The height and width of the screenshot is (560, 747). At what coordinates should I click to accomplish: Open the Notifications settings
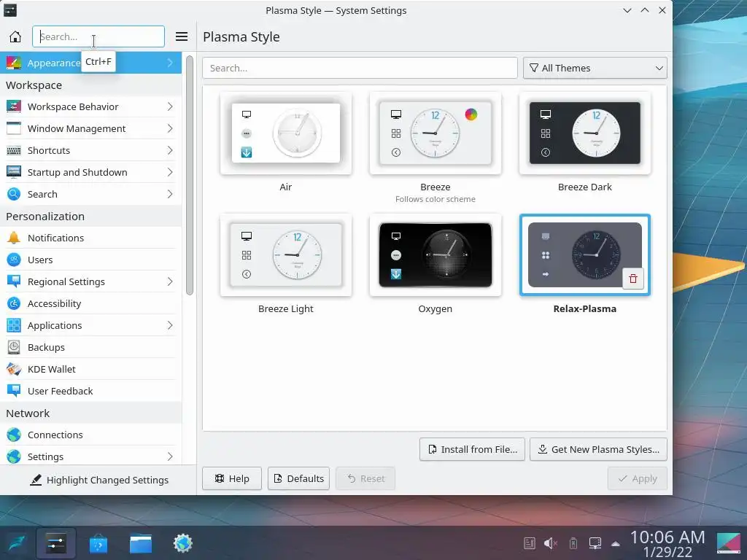90,238
